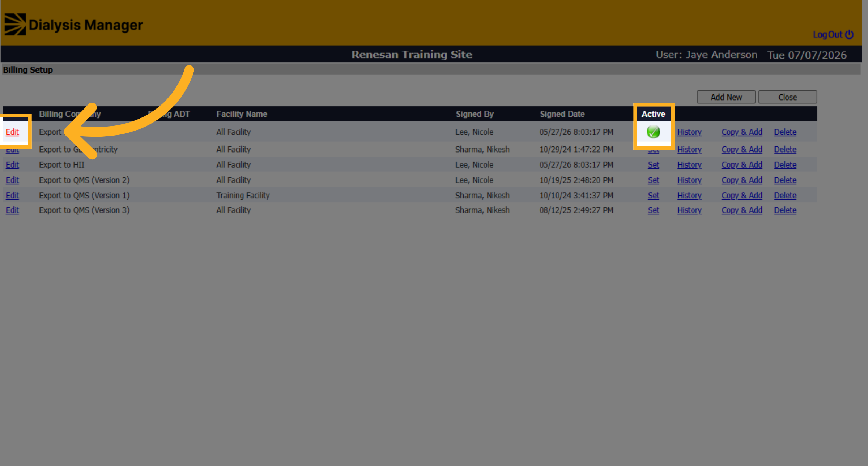Screen dimensions: 868x466
Task: Click the 08/12/25 2:49:27 PM date cell
Action: [x=576, y=210]
